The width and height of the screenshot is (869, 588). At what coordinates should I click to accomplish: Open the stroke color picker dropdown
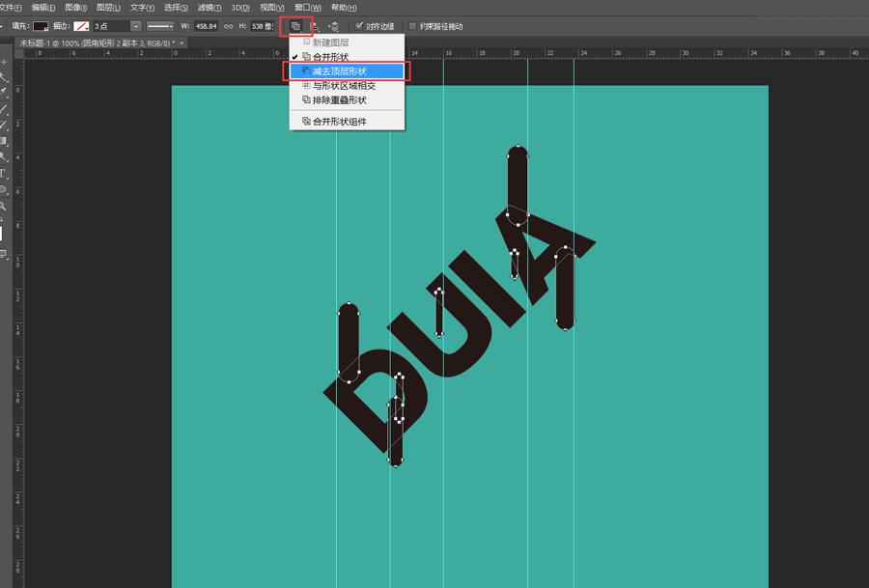(x=81, y=26)
